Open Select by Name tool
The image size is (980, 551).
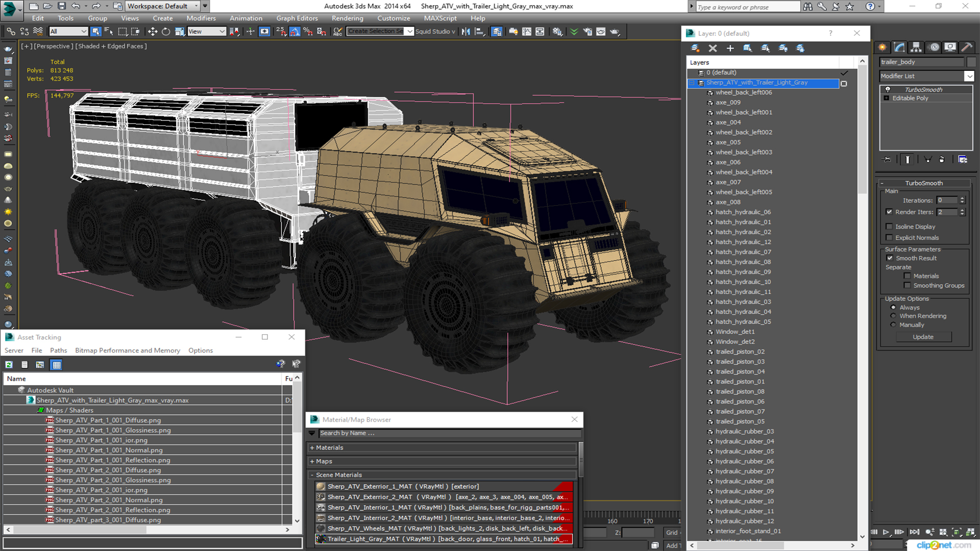click(x=109, y=32)
